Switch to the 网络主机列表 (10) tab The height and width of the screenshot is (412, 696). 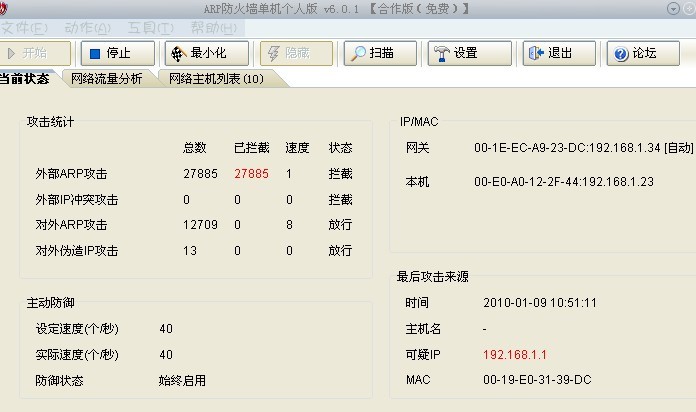(216, 79)
